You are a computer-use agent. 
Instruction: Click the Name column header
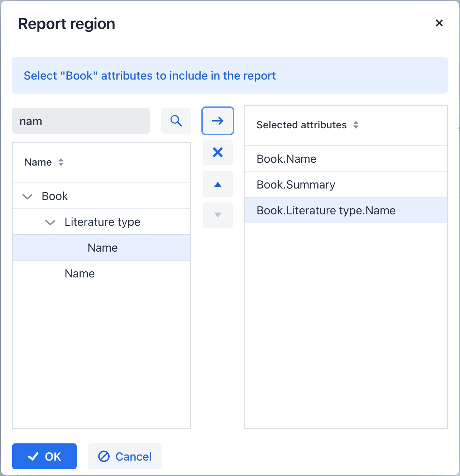[102, 163]
